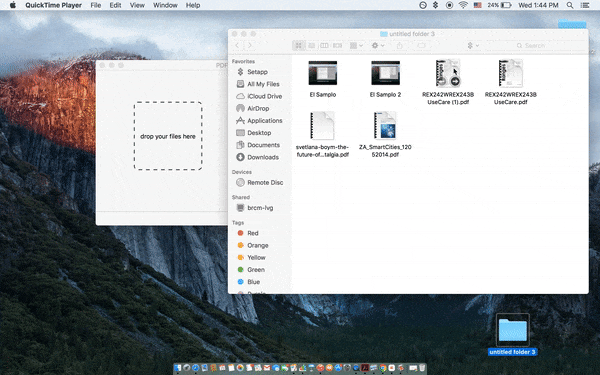Open the gear Action menu in Finder
The width and height of the screenshot is (600, 375).
[378, 46]
